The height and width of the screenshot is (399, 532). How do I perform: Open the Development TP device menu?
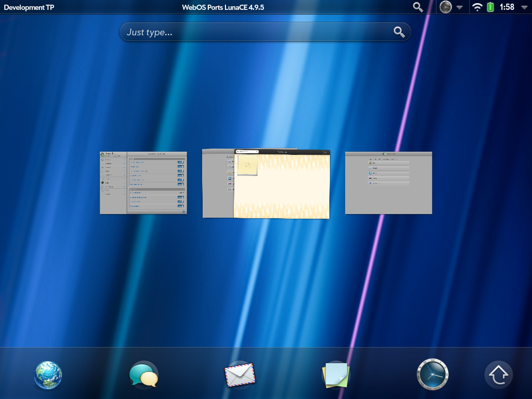[x=29, y=7]
